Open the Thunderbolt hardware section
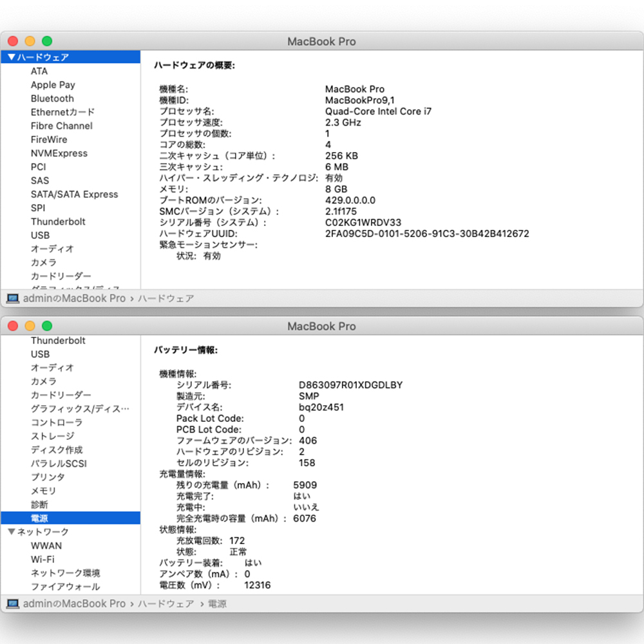The width and height of the screenshot is (644, 644). (58, 222)
